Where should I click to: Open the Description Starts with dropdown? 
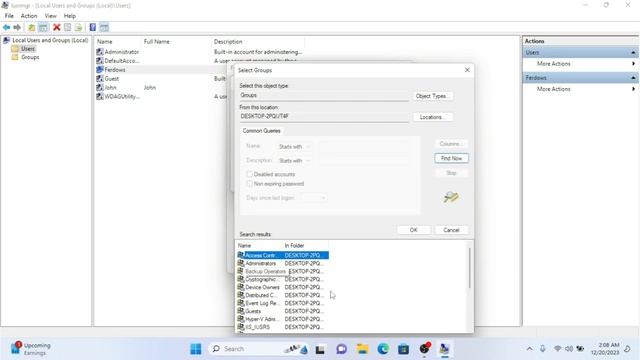294,161
